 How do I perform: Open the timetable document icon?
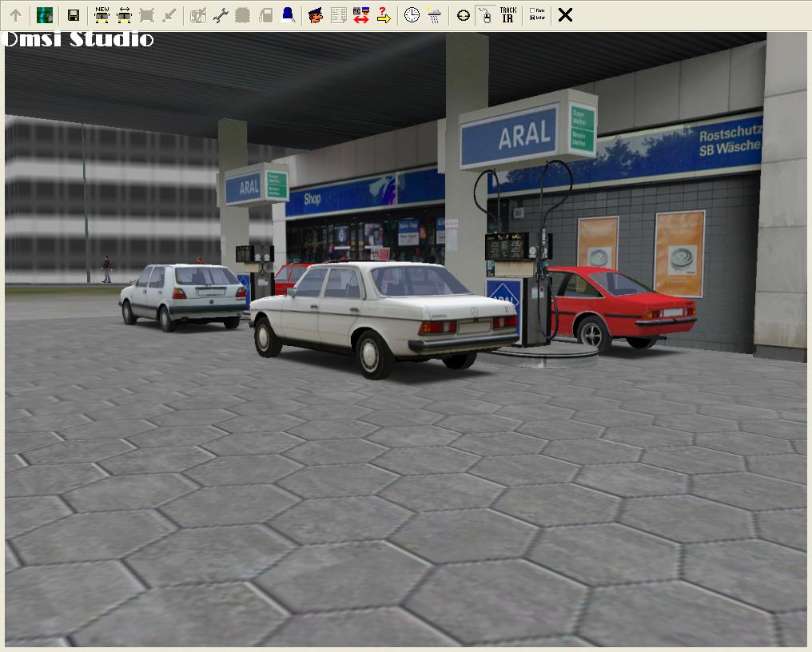pyautogui.click(x=339, y=15)
